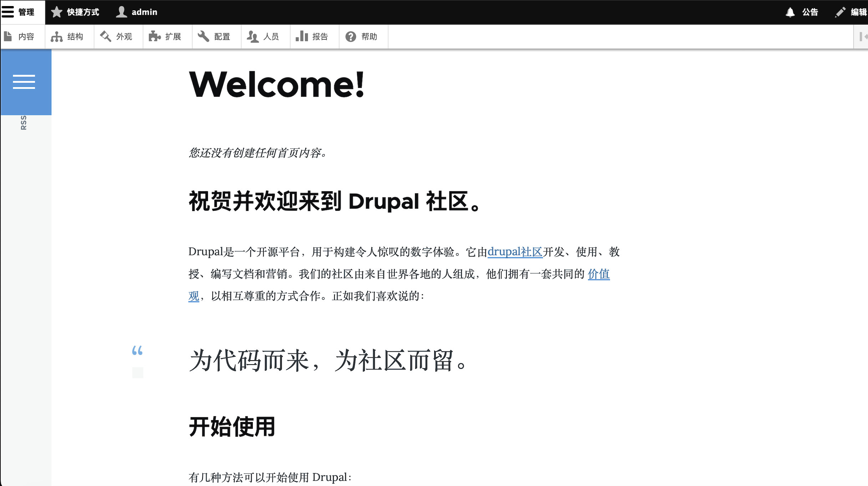Open the 快捷方式 shortcuts star menu
Image resolution: width=868 pixels, height=486 pixels.
(x=75, y=12)
